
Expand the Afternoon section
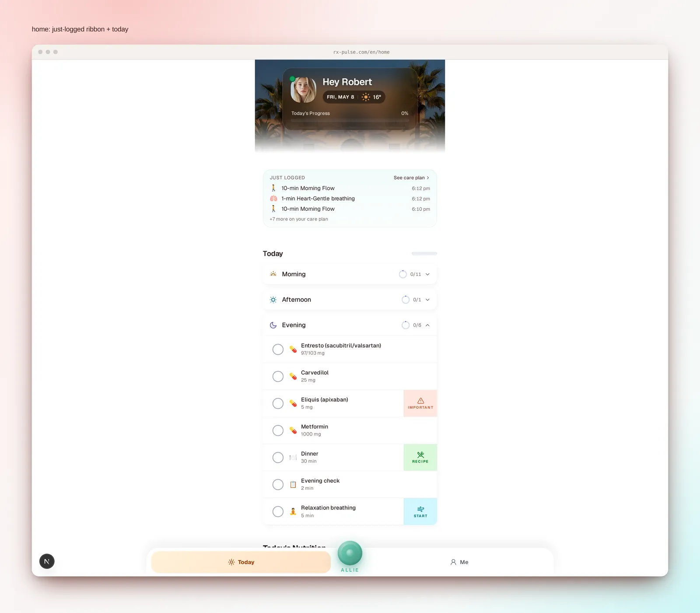coord(350,300)
